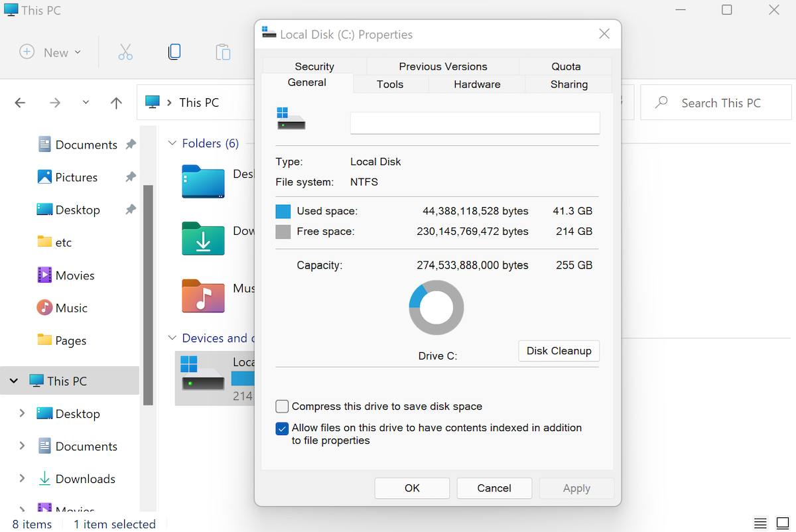
Task: Click the drive label input field
Action: tap(475, 123)
